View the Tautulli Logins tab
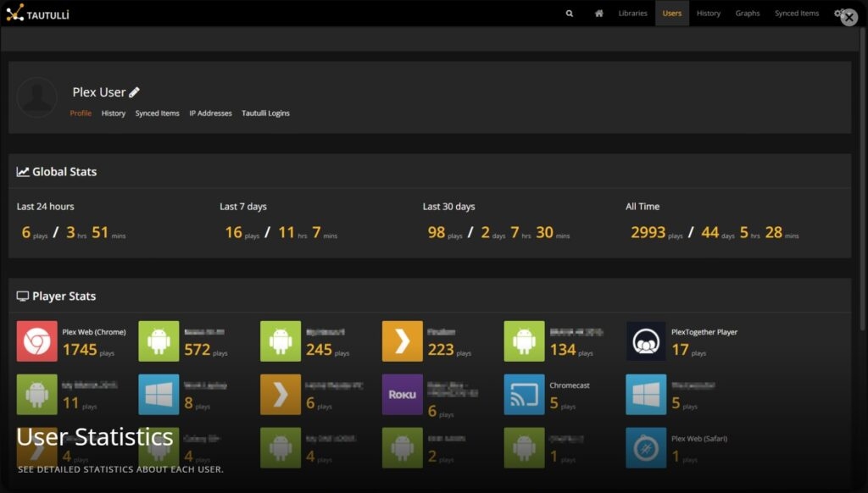This screenshot has height=493, width=868. tap(265, 113)
